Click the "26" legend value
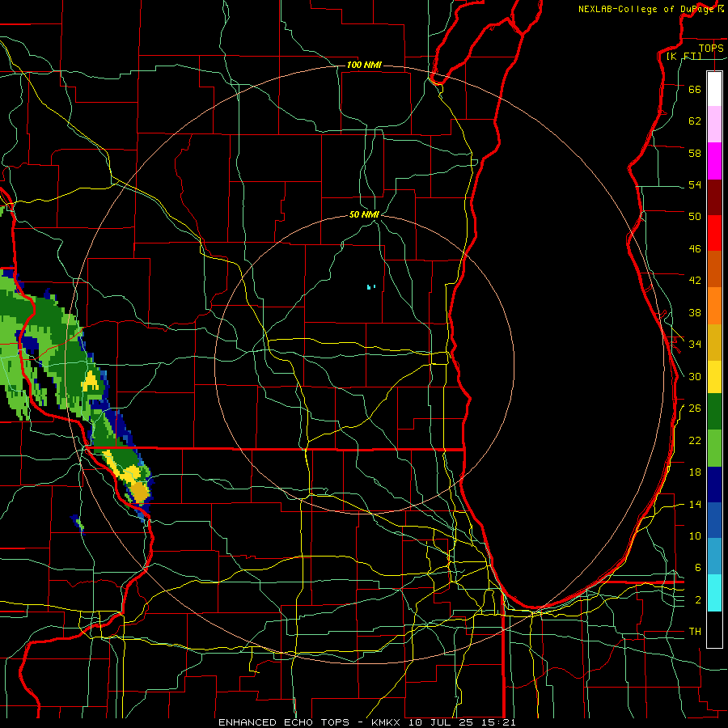Screen dimensions: 728x728 [x=695, y=408]
